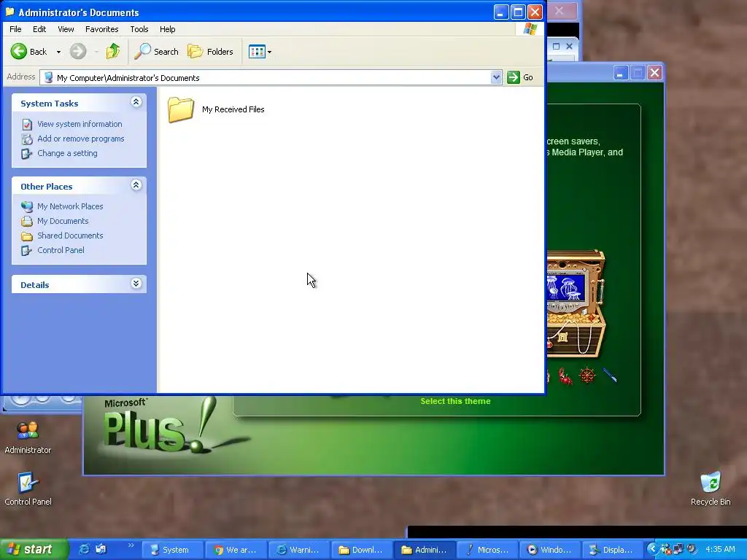
Task: Click View system information link
Action: coord(80,124)
